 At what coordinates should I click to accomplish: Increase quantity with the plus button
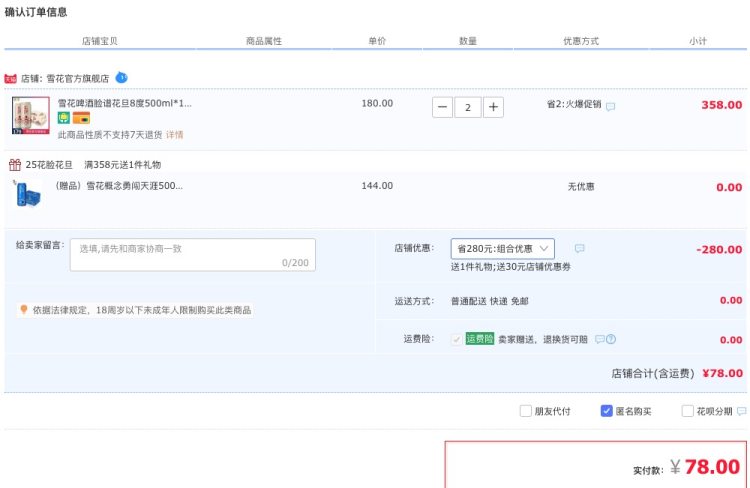[x=493, y=107]
